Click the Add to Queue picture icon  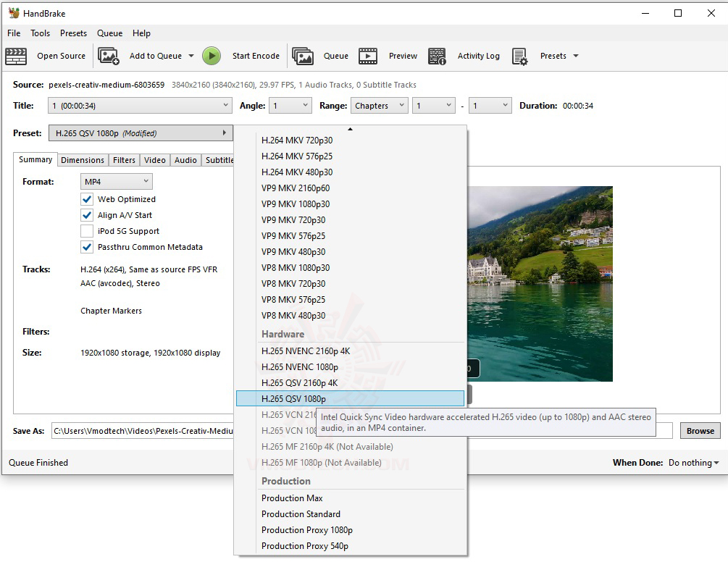pos(109,56)
